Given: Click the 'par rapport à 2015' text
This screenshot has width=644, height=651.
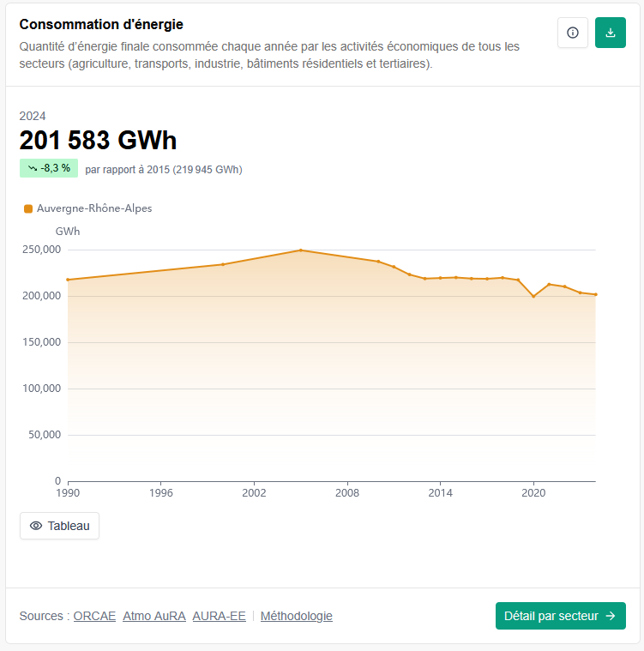Looking at the screenshot, I should pyautogui.click(x=128, y=169).
